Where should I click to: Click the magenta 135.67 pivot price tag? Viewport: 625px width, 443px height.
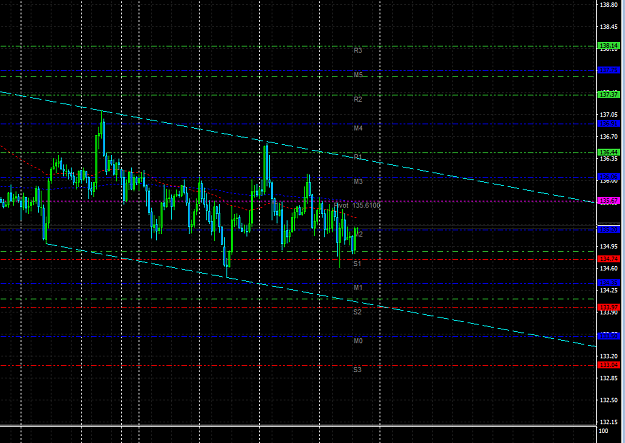609,201
